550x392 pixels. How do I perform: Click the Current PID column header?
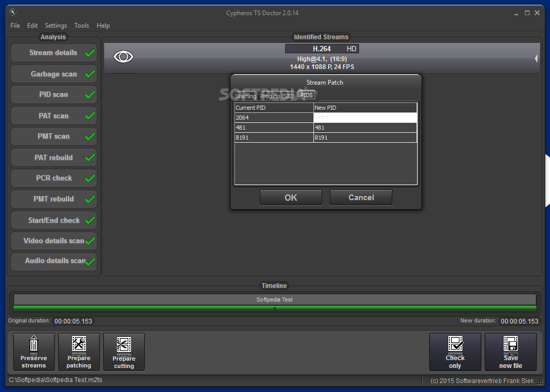tap(274, 108)
